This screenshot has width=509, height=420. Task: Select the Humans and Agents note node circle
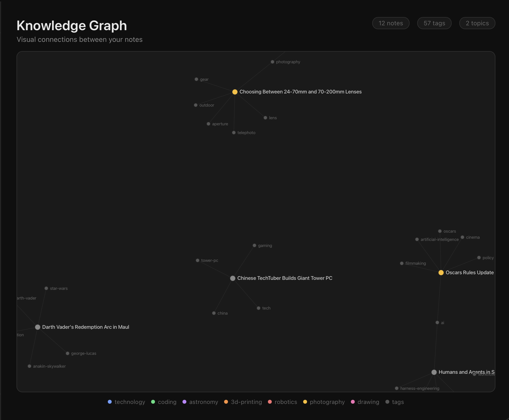[434, 372]
